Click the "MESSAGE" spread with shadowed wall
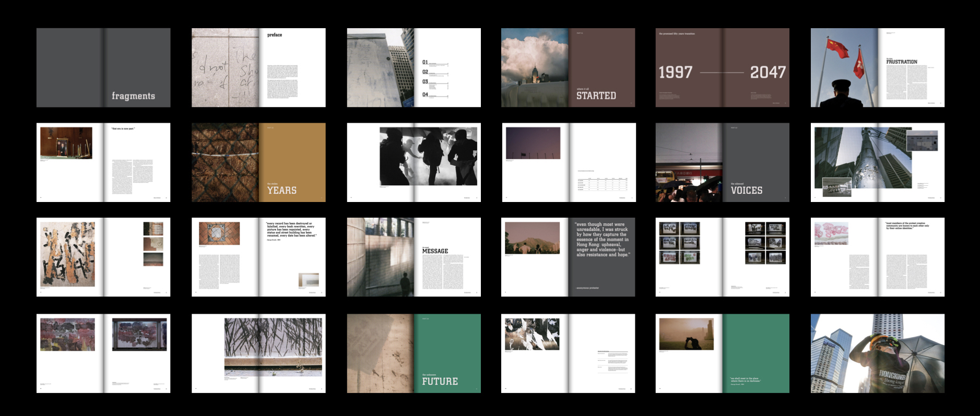This screenshot has height=416, width=980. 414,257
